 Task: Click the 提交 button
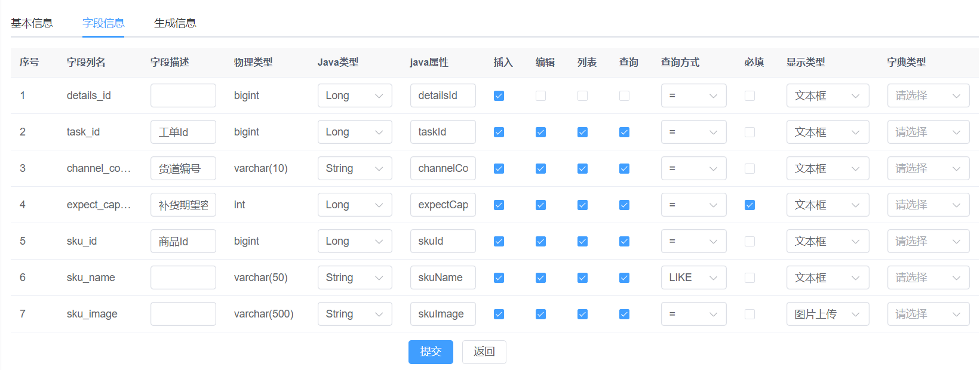(x=431, y=352)
